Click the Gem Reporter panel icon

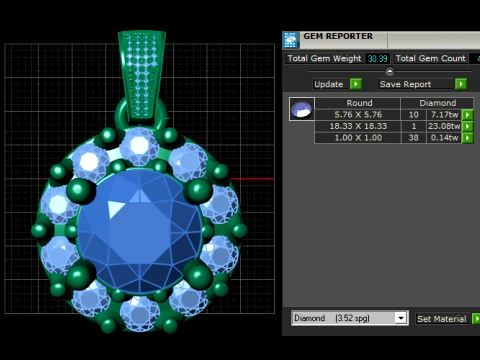[291, 40]
